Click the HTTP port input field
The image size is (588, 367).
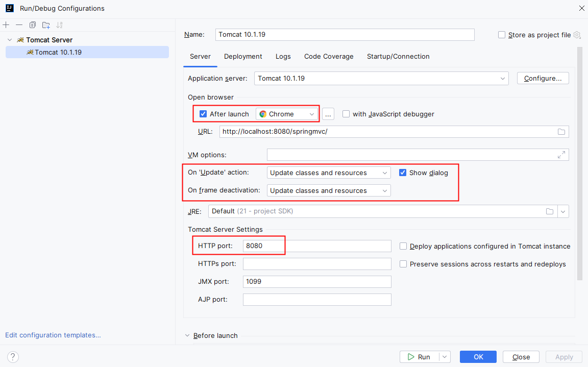pos(316,246)
